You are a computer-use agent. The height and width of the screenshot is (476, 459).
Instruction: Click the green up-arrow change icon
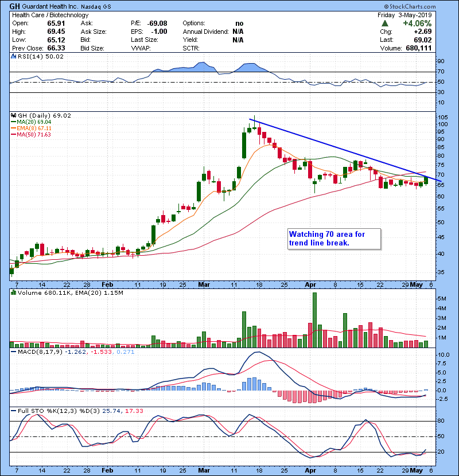click(x=384, y=23)
